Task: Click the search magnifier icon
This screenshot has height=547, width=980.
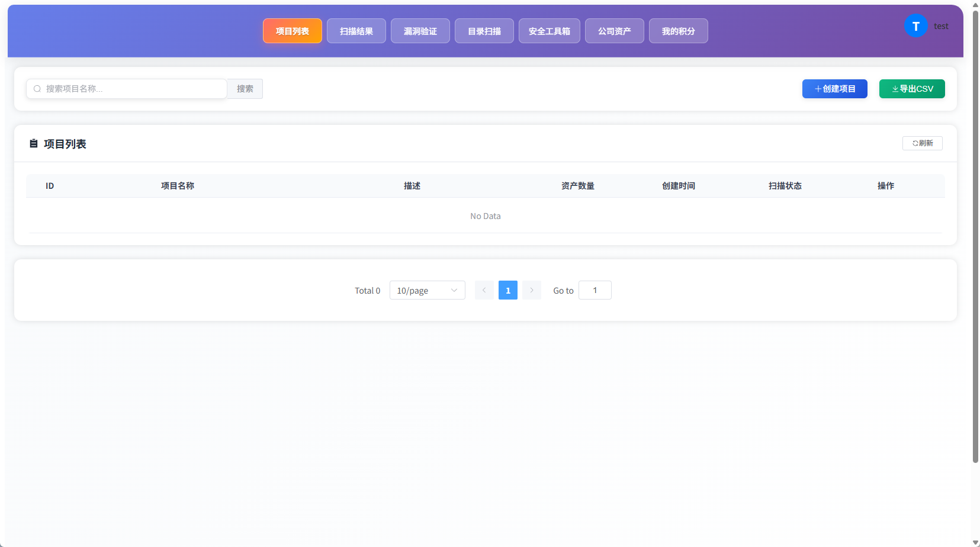Action: (x=37, y=89)
